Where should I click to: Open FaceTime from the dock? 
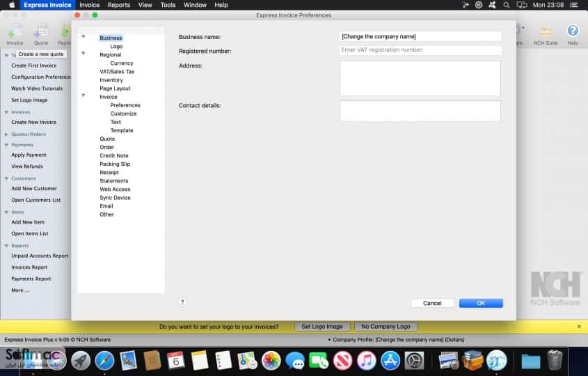point(319,361)
